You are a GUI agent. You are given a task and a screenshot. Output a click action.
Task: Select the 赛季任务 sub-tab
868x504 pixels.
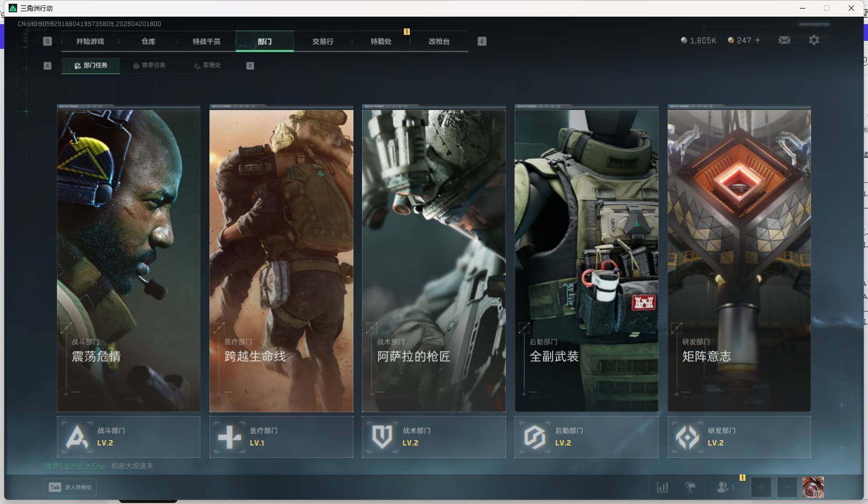149,65
